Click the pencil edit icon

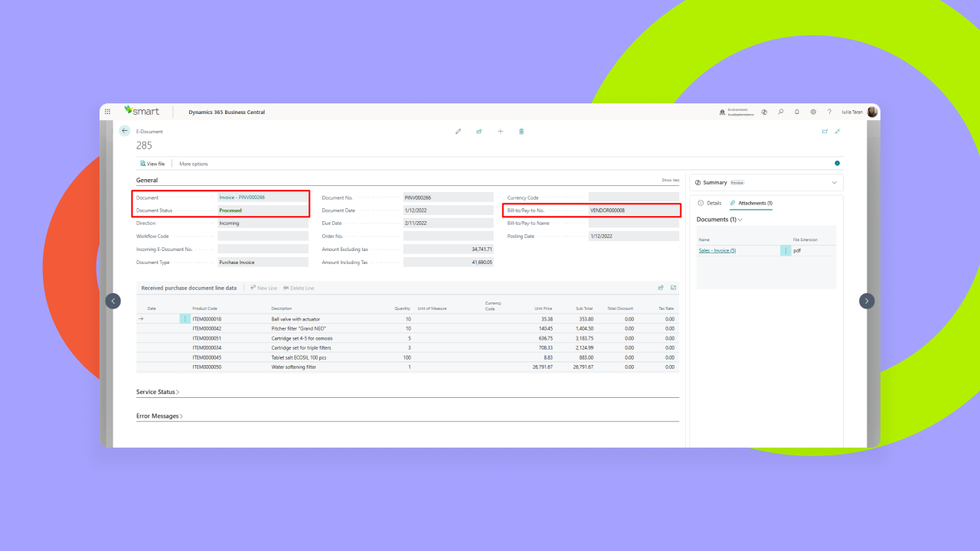click(x=459, y=132)
